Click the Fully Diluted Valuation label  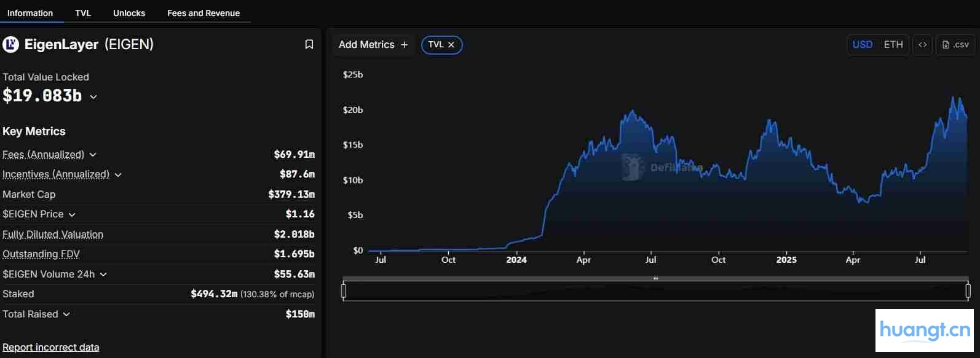coord(53,235)
